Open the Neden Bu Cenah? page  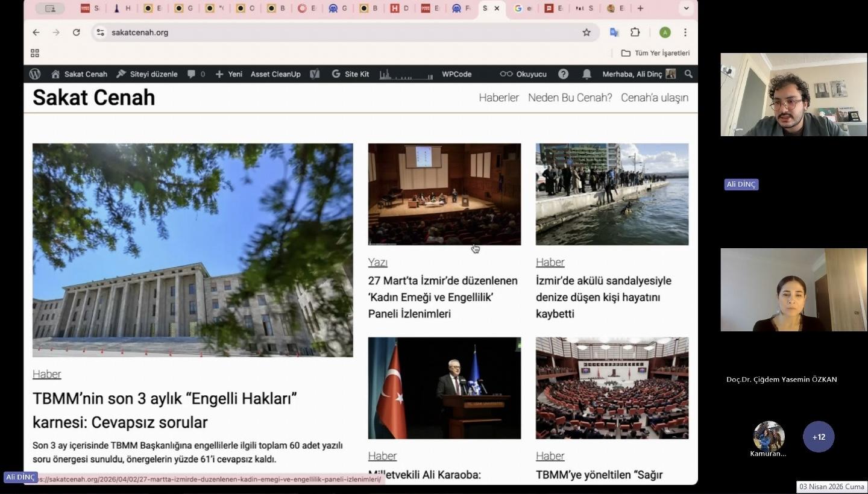point(570,98)
